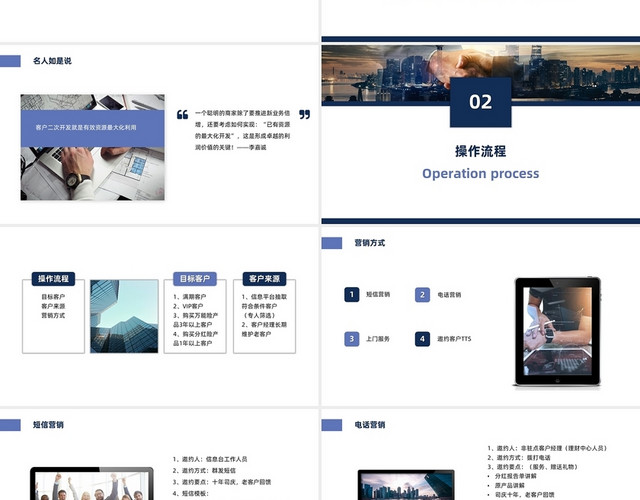640x500 pixels.
Task: Click the 原产品讲解 bullet
Action: (x=506, y=486)
